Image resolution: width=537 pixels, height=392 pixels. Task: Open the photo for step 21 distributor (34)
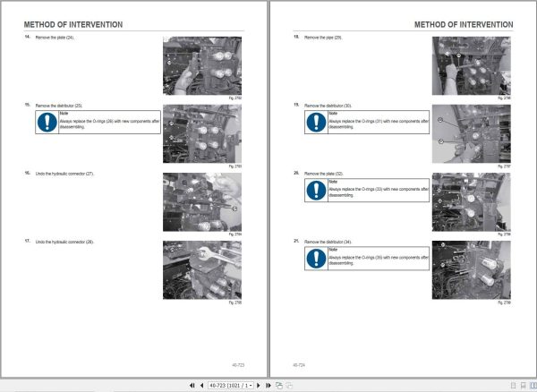click(472, 269)
